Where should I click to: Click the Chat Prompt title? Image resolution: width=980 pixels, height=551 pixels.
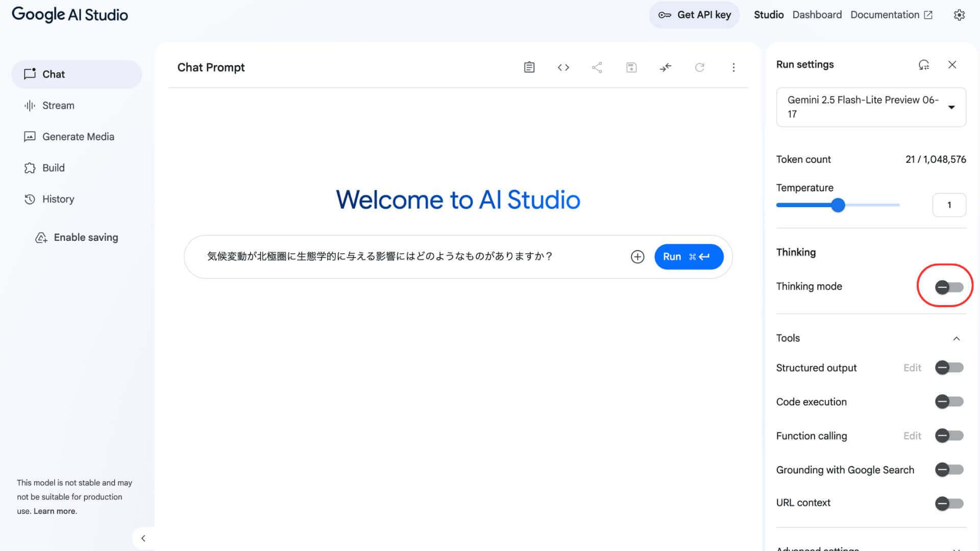pos(211,67)
